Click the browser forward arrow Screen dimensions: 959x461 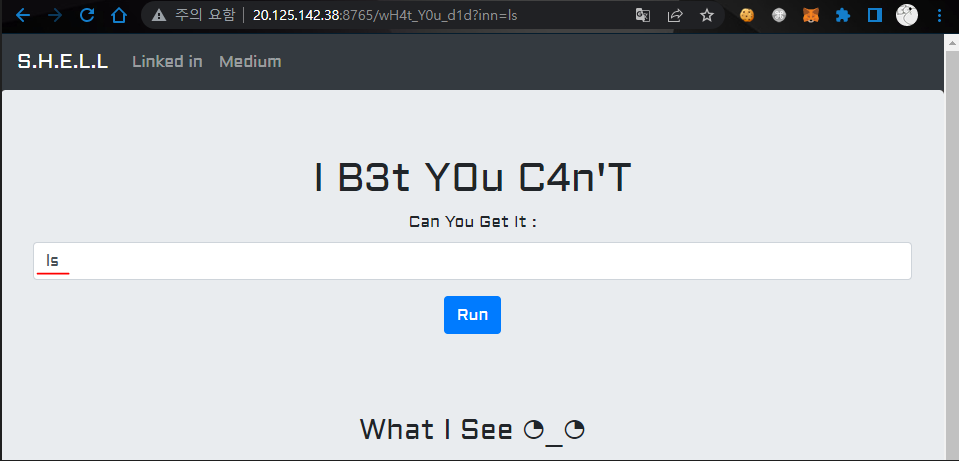coord(55,15)
